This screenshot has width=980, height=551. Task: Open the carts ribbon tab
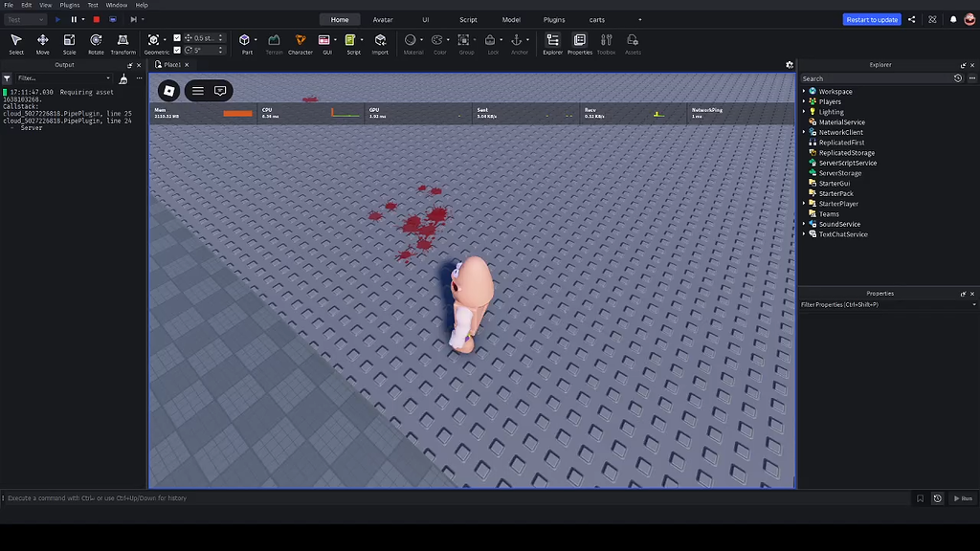pos(597,20)
